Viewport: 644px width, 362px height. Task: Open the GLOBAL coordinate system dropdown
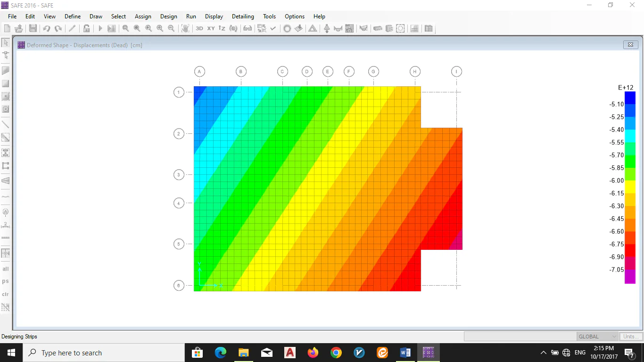(597, 337)
